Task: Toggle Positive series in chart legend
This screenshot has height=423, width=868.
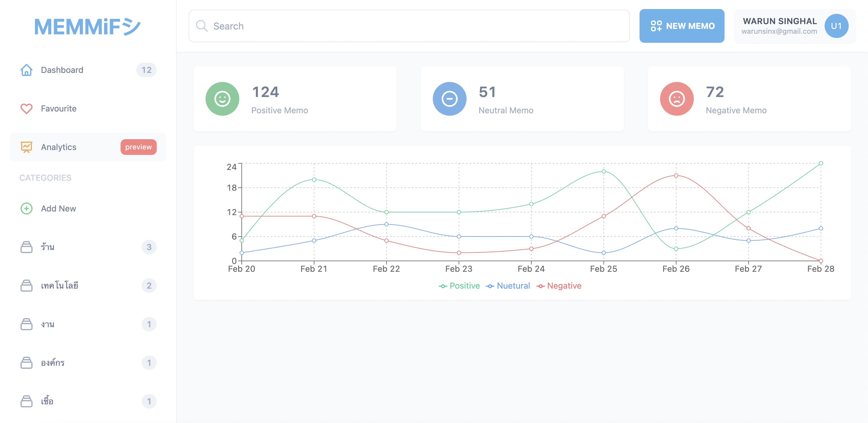Action: click(459, 286)
